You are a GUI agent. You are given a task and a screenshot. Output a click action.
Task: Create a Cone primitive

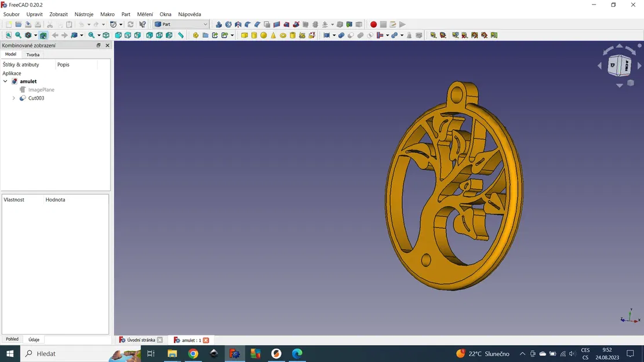pos(273,35)
